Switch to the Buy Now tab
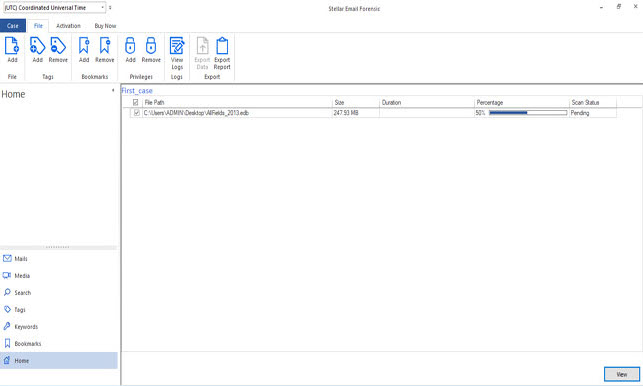643x386 pixels. 105,25
